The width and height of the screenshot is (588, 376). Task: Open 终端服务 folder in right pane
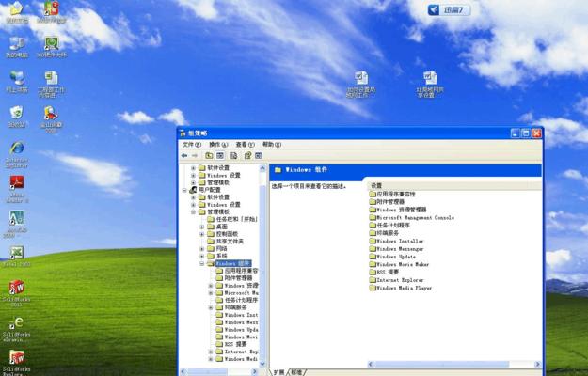(385, 233)
